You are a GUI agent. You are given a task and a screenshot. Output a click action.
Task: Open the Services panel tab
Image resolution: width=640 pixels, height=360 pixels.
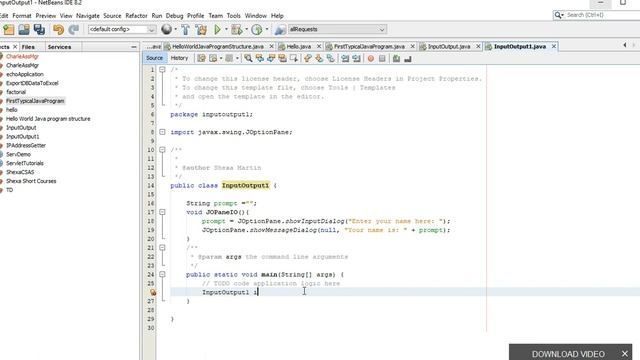(x=59, y=47)
